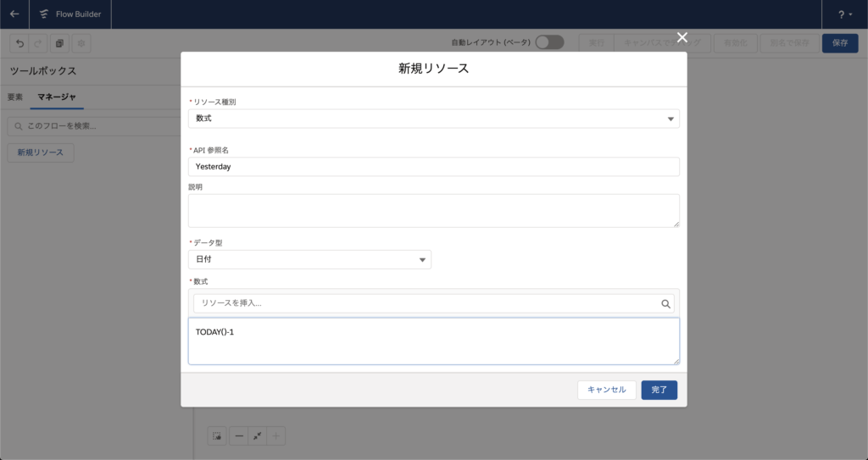Switch to the 要素 tab
This screenshot has width=868, height=460.
pos(15,97)
